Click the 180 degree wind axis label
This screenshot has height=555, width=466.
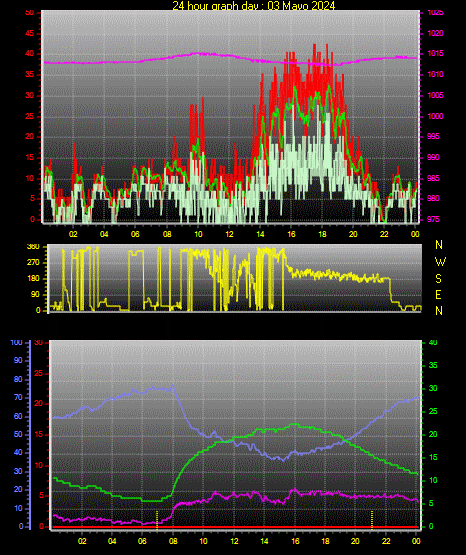pos(33,279)
